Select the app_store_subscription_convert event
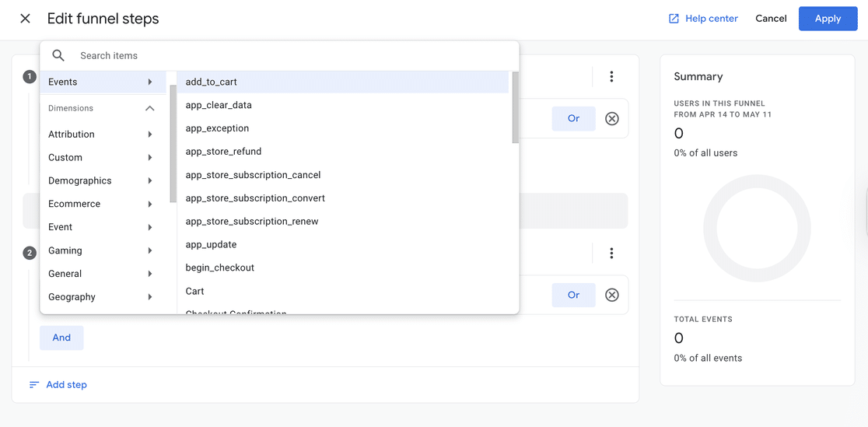This screenshot has height=427, width=868. 343,198
